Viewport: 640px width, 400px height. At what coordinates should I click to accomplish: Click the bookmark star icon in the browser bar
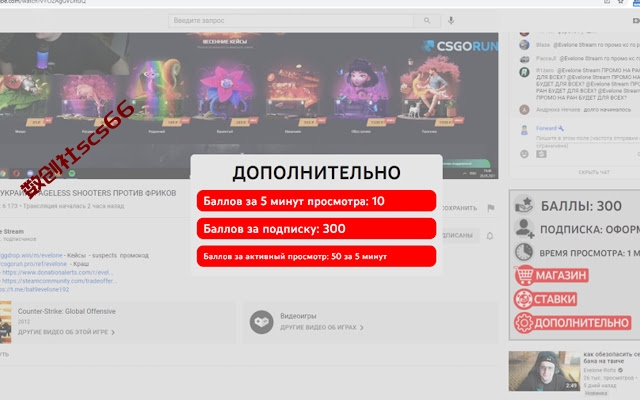tap(620, 2)
